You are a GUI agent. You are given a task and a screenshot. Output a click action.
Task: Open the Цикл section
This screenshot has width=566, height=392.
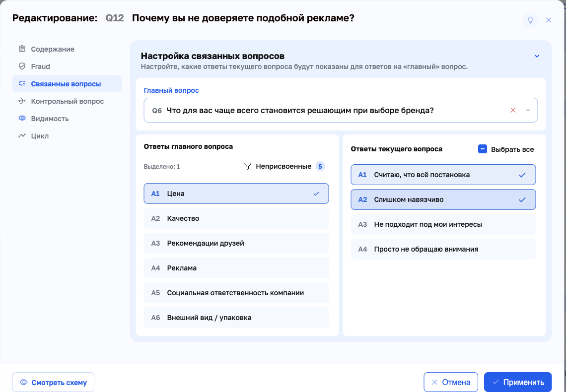point(67,135)
